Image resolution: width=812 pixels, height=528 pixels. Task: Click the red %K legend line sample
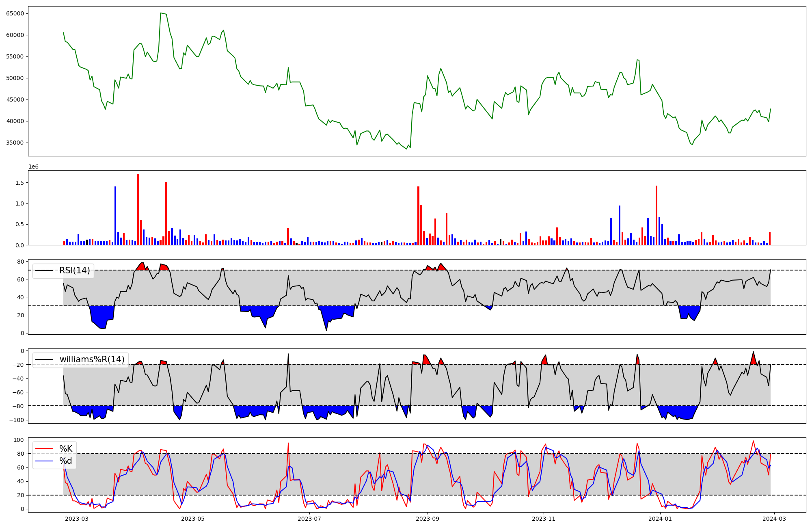44,449
